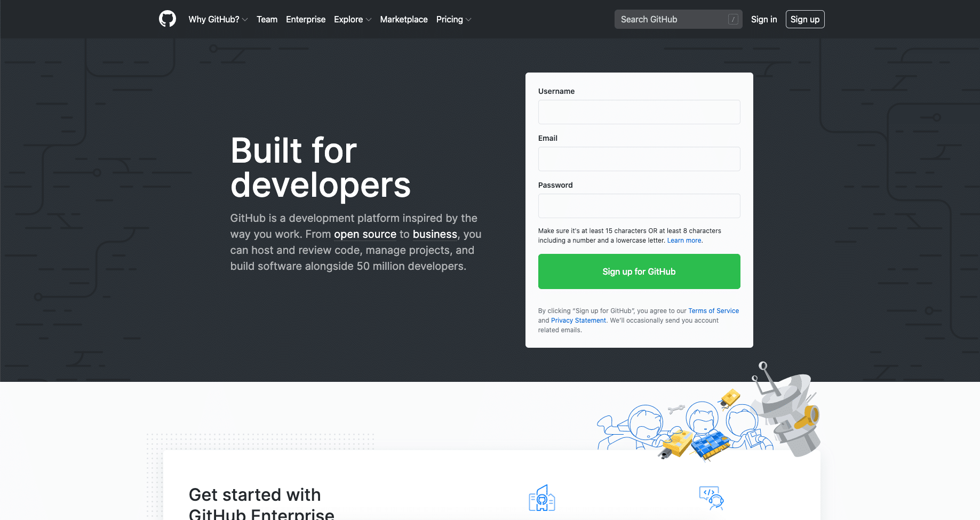Click the Sign in link

pyautogui.click(x=764, y=19)
